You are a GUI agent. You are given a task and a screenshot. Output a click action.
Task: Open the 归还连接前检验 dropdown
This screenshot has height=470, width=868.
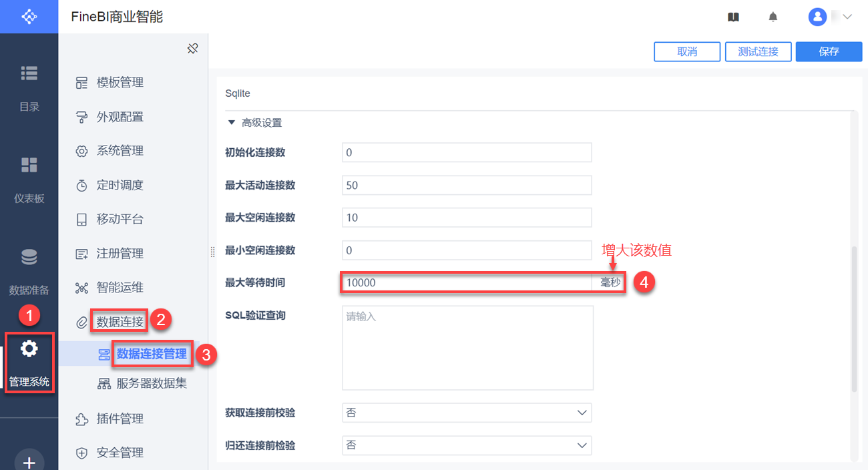coord(466,445)
